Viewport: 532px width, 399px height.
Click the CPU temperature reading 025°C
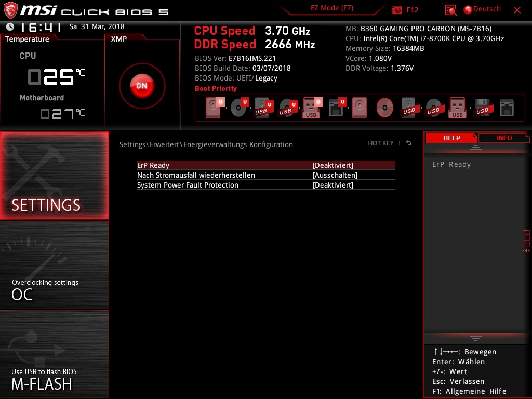point(56,76)
